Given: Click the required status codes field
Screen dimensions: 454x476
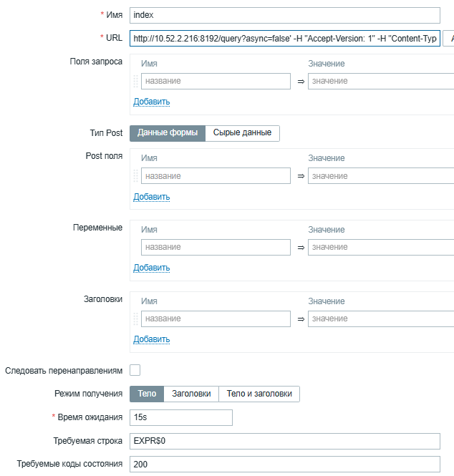Looking at the screenshot, I should pos(284,465).
